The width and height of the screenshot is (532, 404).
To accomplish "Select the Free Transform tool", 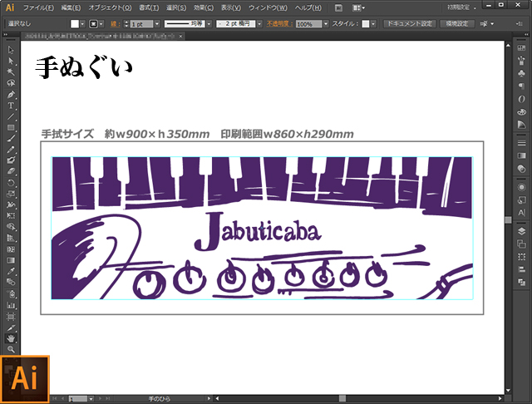I will pyautogui.click(x=11, y=216).
